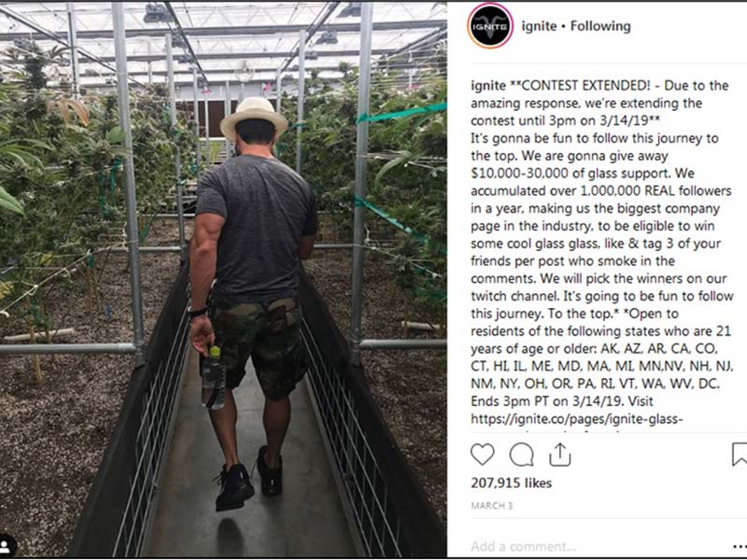Open the March 3 post timestamp

[492, 506]
